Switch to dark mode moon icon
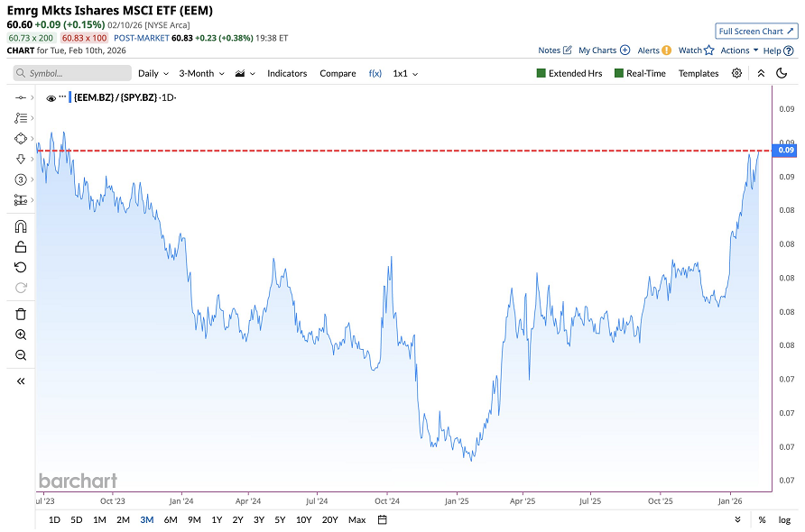Screen dimensions: 805x532 click(782, 73)
